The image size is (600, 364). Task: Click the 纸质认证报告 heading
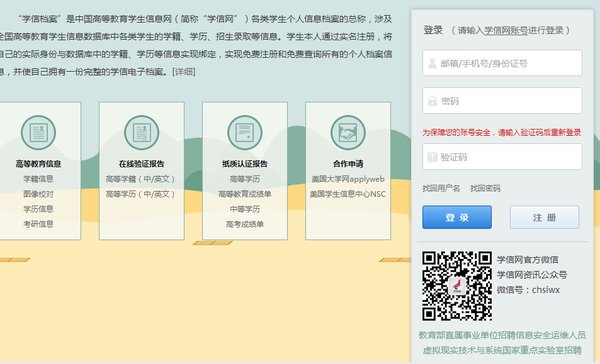click(245, 164)
